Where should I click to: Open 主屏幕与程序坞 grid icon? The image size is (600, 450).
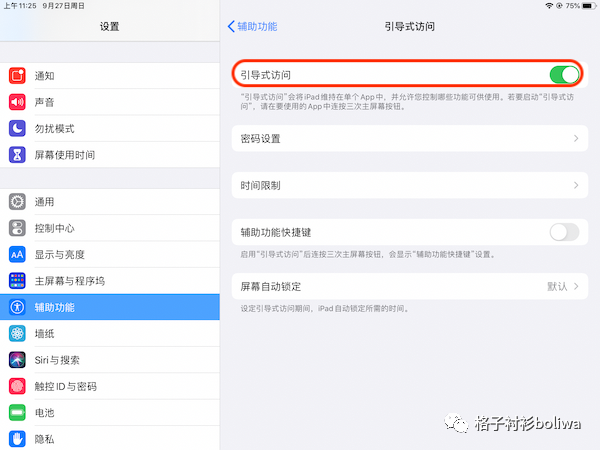pyautogui.click(x=17, y=281)
